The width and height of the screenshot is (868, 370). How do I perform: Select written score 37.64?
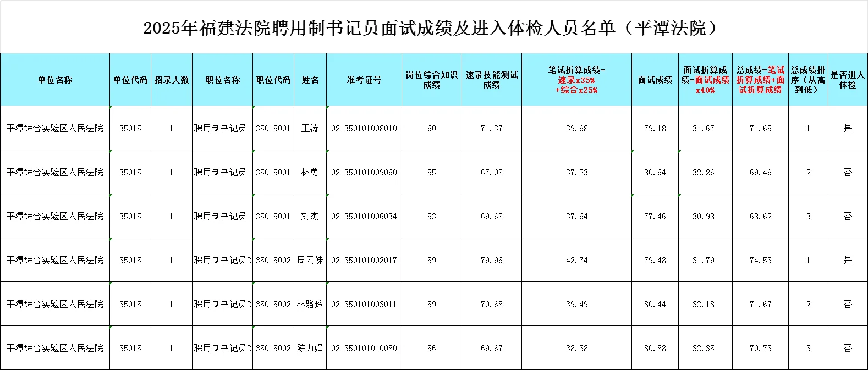tap(576, 216)
